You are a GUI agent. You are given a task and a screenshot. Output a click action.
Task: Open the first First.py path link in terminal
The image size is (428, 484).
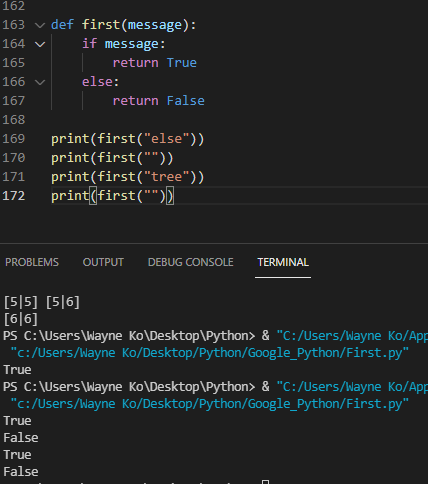pos(210,353)
